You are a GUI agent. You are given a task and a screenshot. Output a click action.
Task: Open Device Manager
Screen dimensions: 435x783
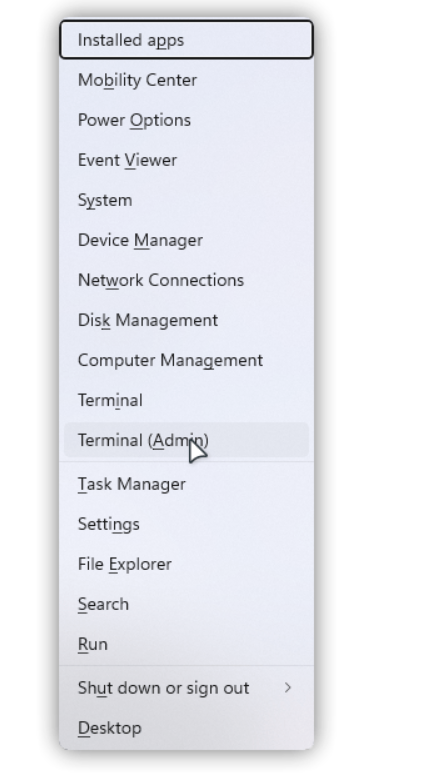click(x=186, y=240)
